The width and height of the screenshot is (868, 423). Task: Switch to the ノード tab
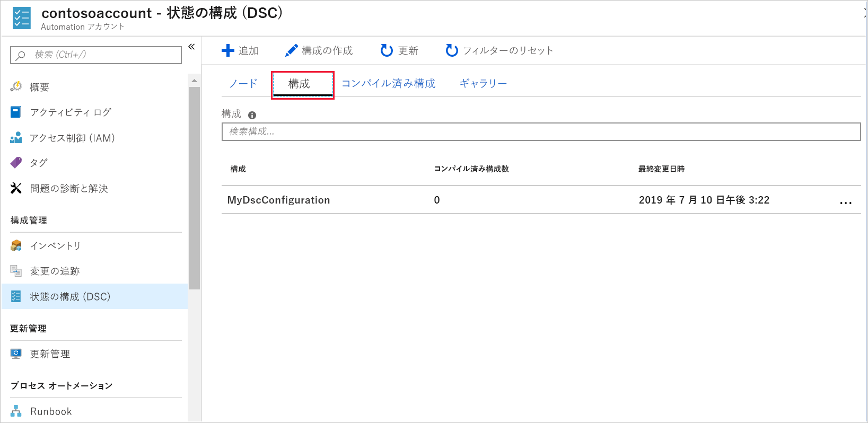[243, 84]
